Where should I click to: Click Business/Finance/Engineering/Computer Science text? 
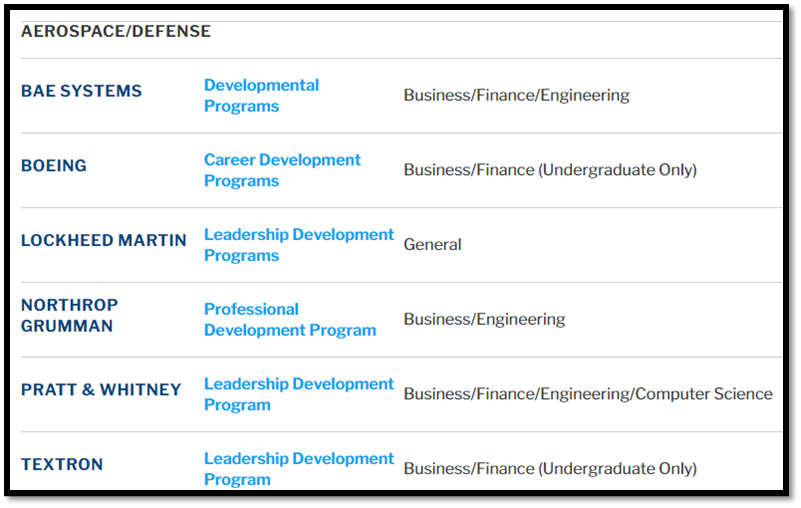pos(588,394)
